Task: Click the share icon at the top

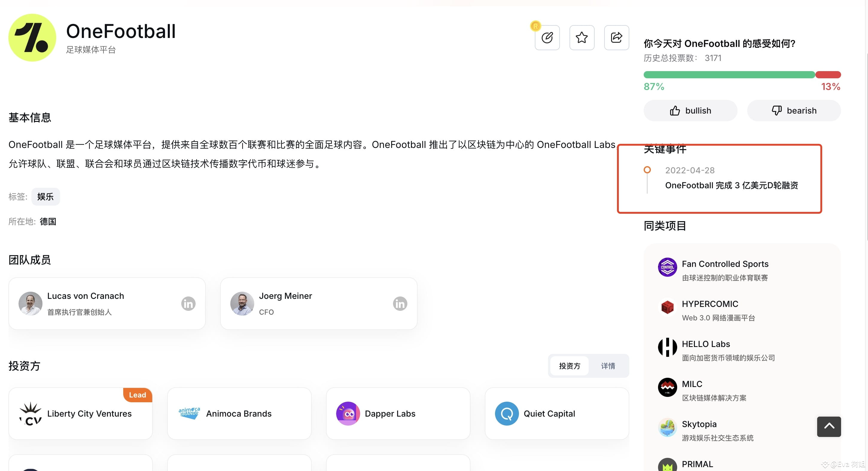Action: tap(617, 37)
